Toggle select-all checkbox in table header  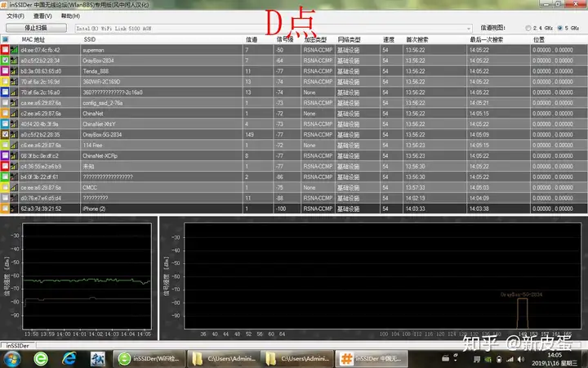pos(5,39)
